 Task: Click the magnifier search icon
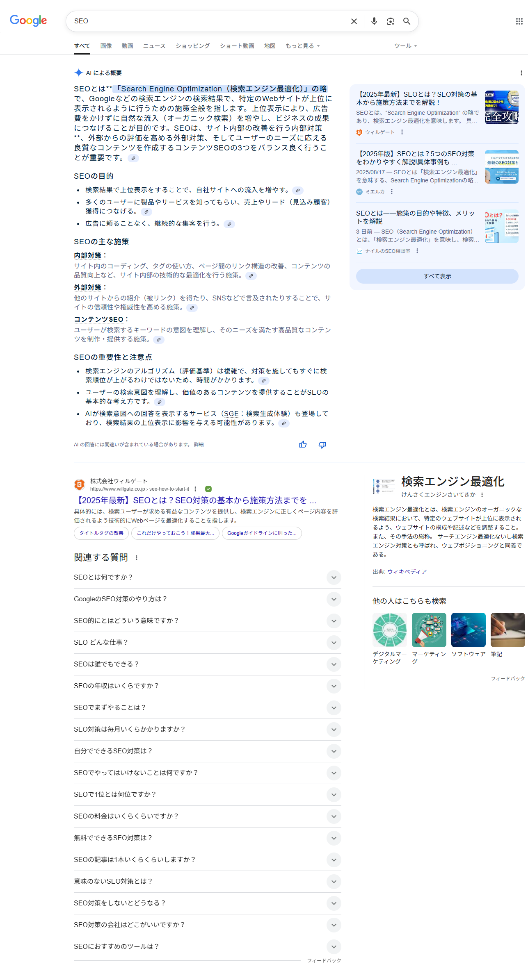point(407,21)
